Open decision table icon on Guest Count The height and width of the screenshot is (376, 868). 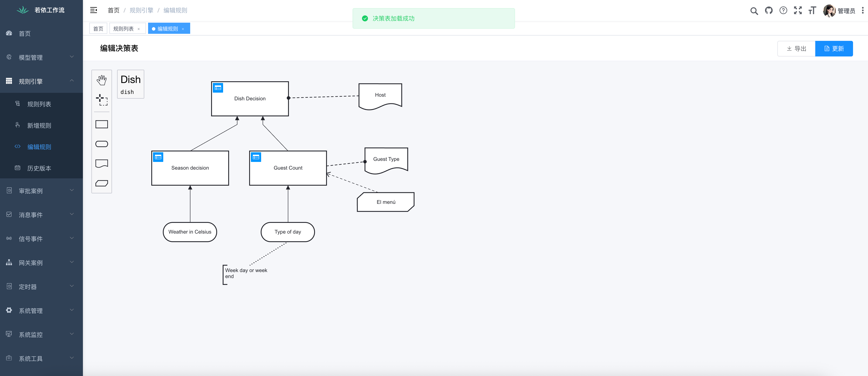[x=256, y=157]
